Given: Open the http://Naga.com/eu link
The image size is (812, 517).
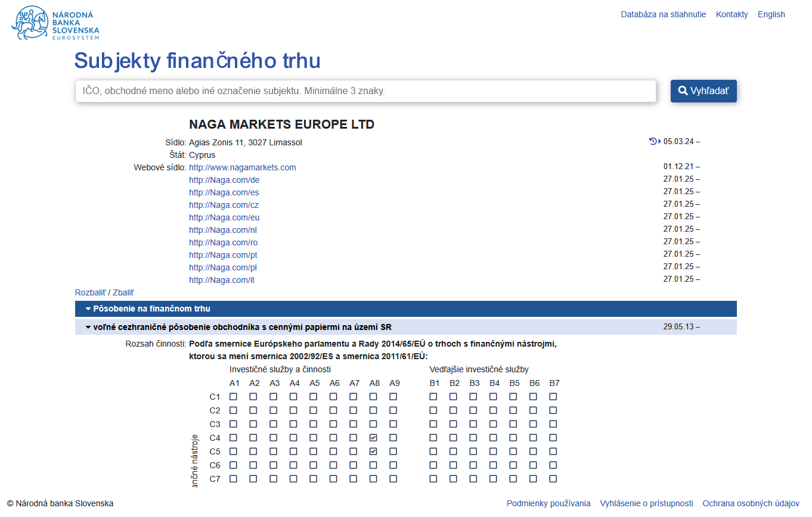Looking at the screenshot, I should [x=224, y=217].
